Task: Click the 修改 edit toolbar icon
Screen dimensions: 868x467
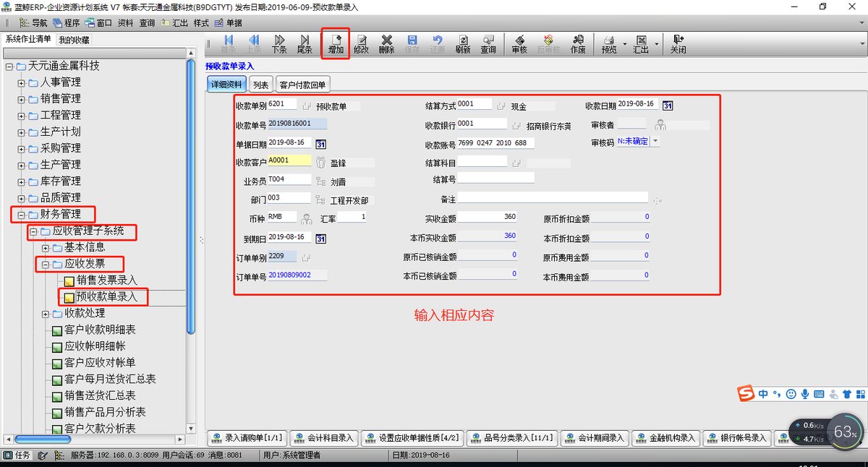Action: pyautogui.click(x=361, y=44)
